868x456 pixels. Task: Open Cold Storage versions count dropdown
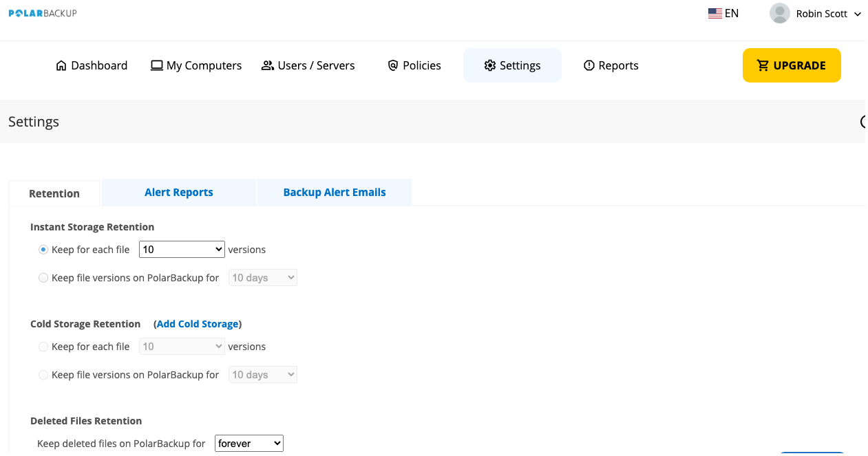click(x=182, y=347)
